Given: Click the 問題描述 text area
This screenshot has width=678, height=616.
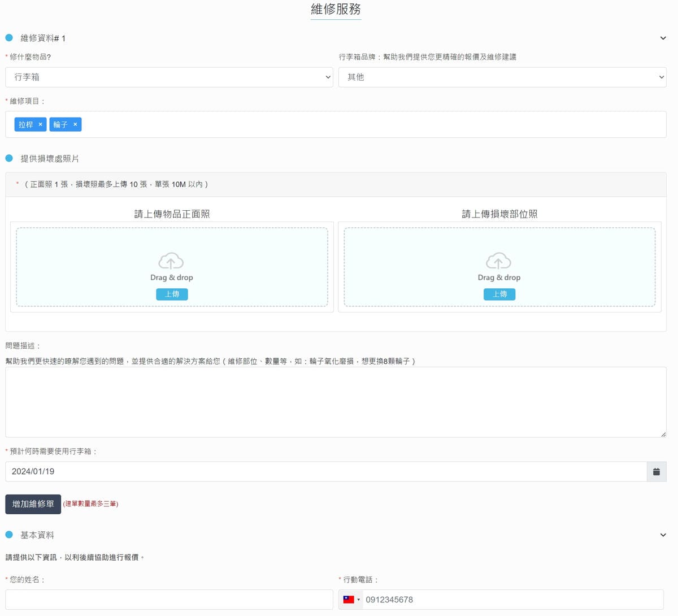Looking at the screenshot, I should point(336,402).
